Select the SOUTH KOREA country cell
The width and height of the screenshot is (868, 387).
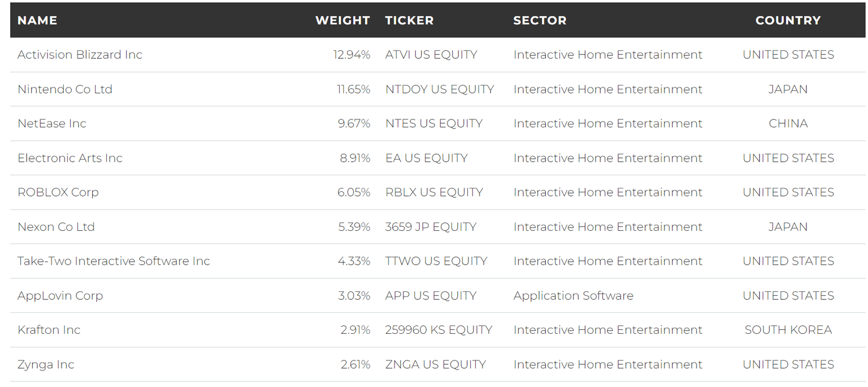(788, 330)
